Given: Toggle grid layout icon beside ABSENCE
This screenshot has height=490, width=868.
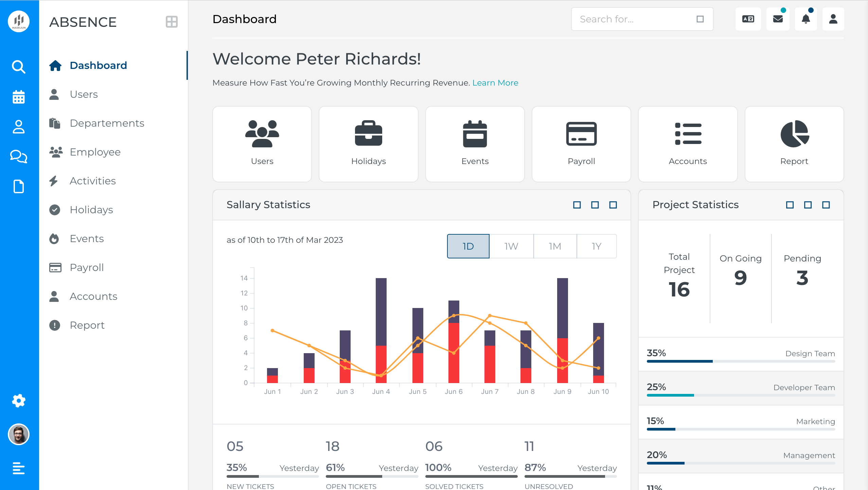Looking at the screenshot, I should pyautogui.click(x=172, y=22).
